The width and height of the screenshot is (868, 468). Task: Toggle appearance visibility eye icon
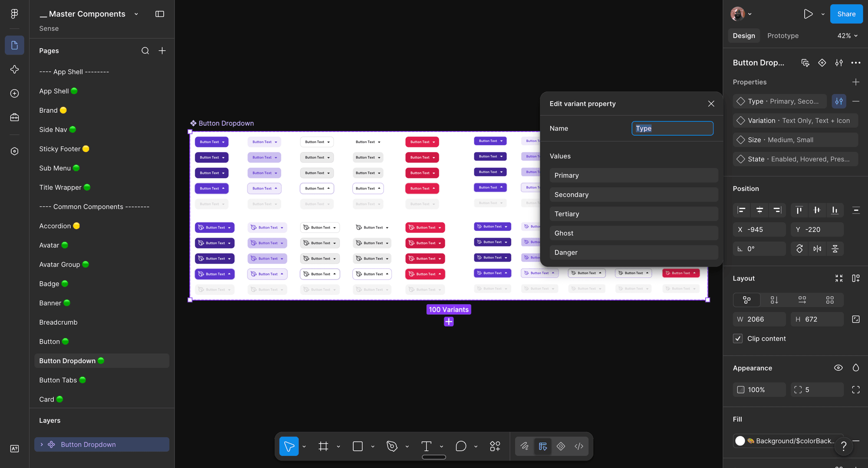pyautogui.click(x=838, y=368)
